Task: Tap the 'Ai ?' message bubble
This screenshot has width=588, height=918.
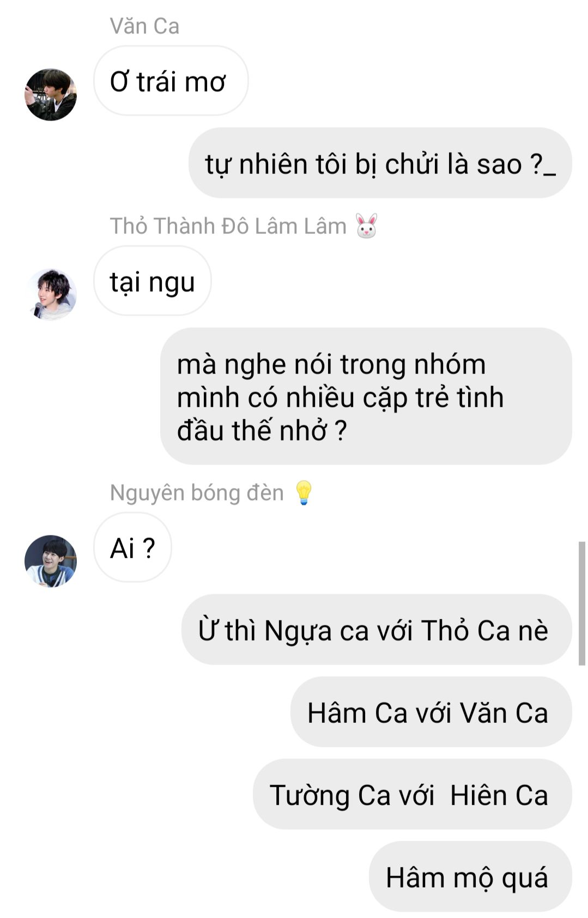Action: point(132,547)
